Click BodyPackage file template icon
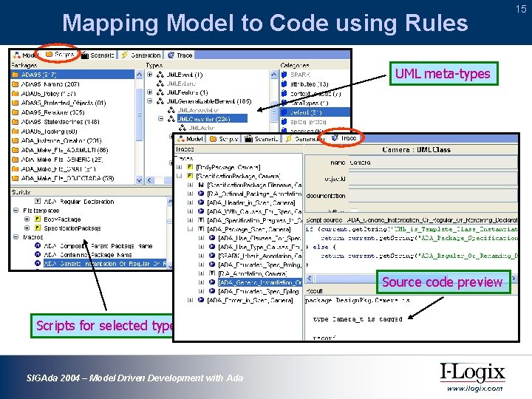Image resolution: width=532 pixels, height=399 pixels. tap(38, 219)
